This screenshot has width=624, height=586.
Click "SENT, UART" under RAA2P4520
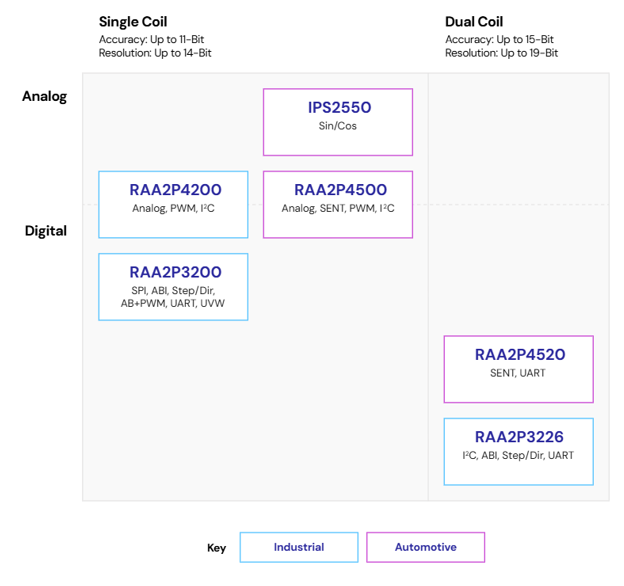pos(518,373)
